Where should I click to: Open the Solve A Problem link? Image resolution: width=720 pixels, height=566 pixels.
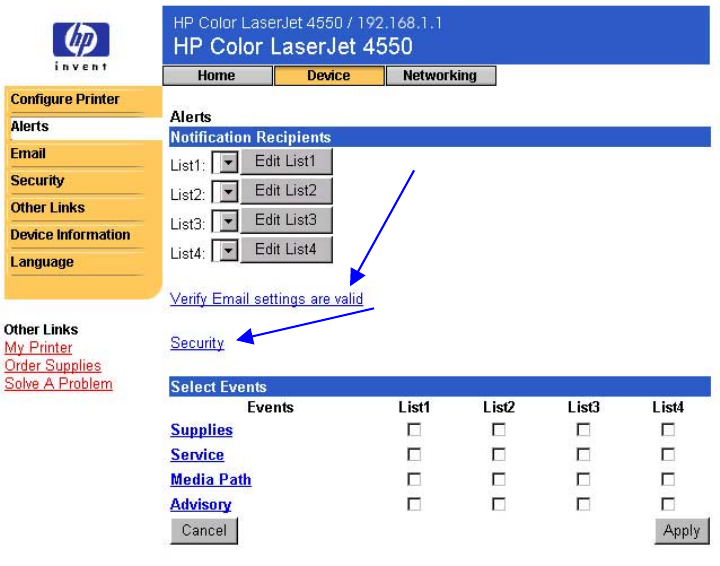coord(59,383)
